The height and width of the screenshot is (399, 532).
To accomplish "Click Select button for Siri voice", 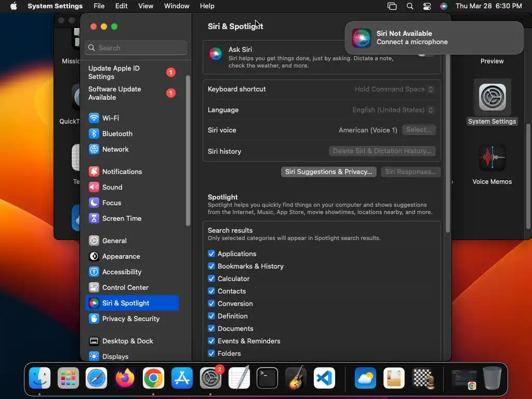I will pos(419,130).
